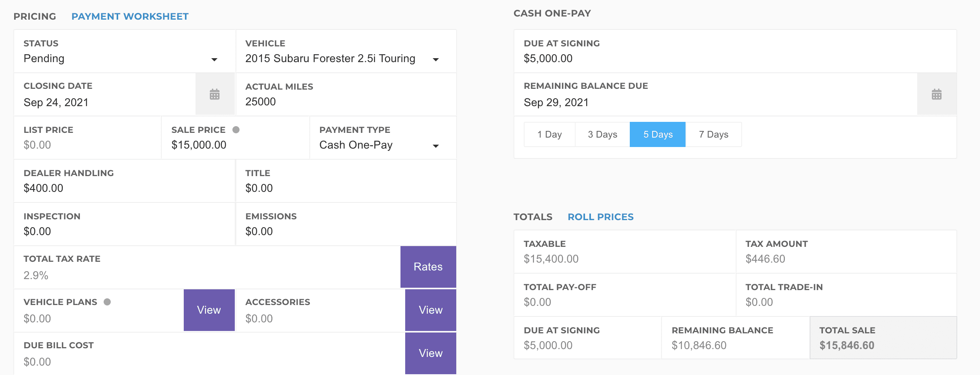
Task: Expand the Status dropdown
Action: [x=214, y=59]
